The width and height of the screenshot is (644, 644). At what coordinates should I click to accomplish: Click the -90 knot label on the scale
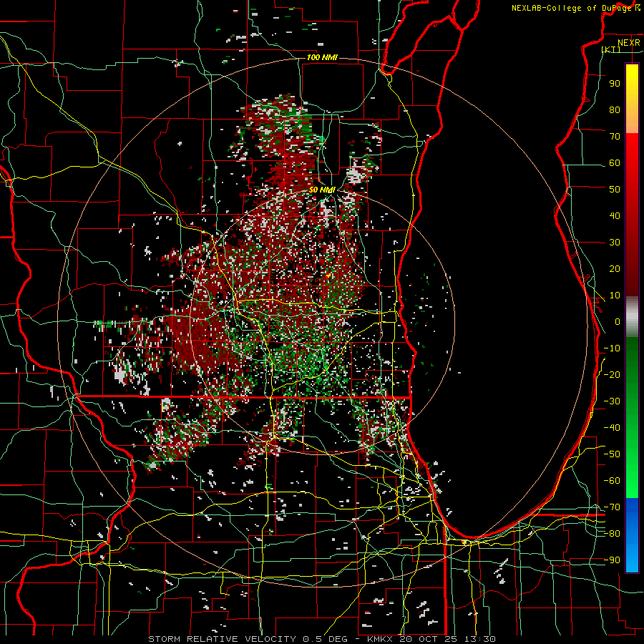[612, 560]
